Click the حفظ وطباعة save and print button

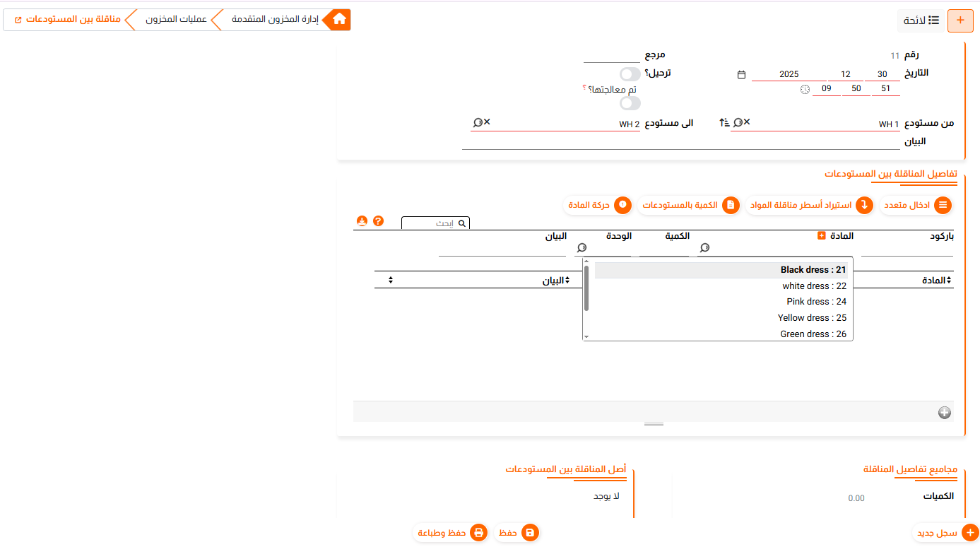[450, 533]
